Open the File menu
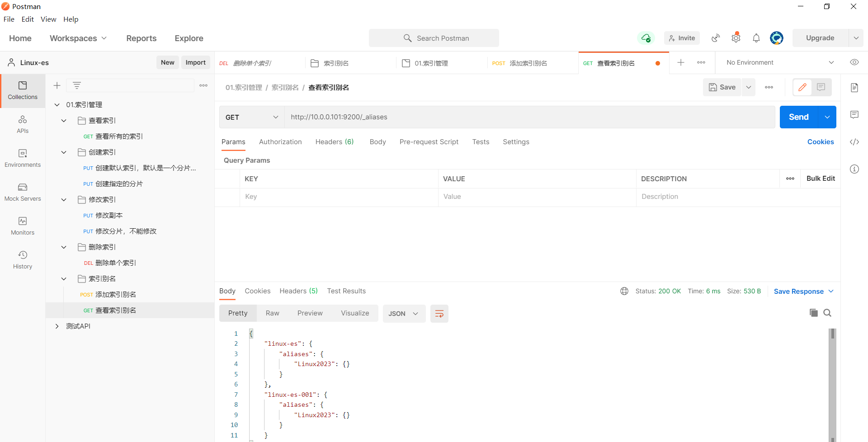 point(9,19)
